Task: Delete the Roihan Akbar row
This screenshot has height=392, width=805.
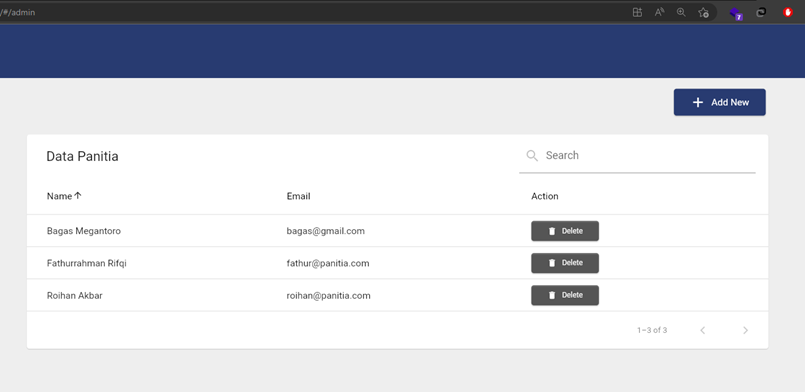Action: (565, 295)
